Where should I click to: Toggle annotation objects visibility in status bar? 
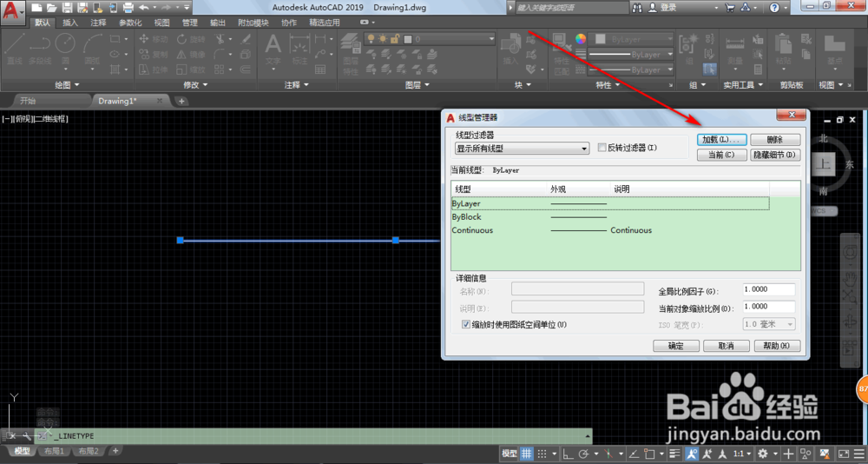pyautogui.click(x=692, y=454)
